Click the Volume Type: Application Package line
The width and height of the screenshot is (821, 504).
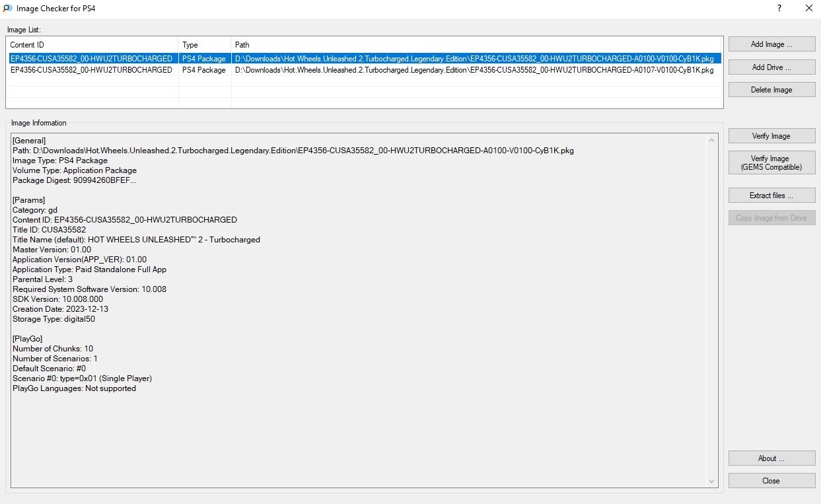click(75, 170)
